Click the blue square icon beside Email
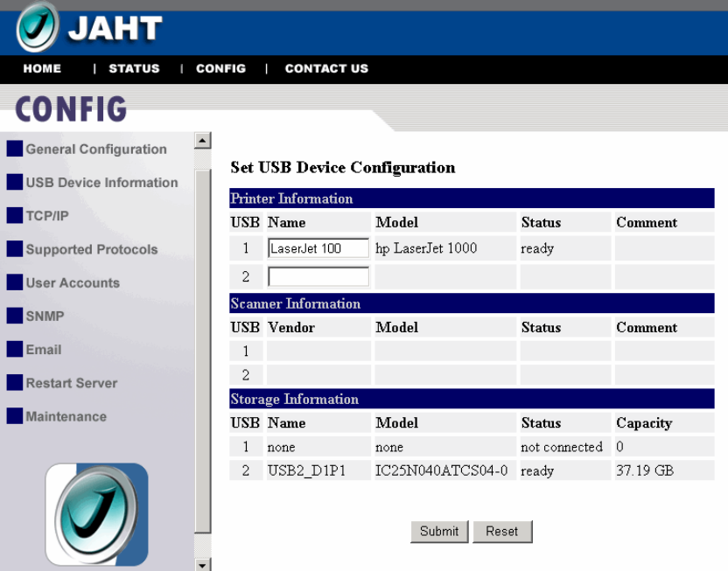Screen dimensions: 728x571 coord(15,349)
